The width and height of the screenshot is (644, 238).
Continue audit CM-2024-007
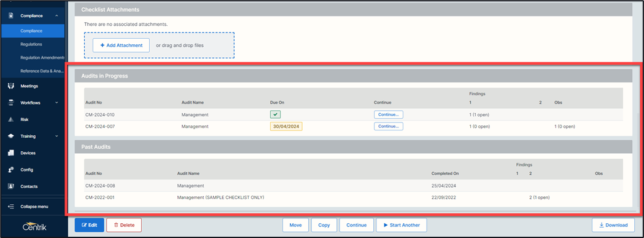[389, 127]
